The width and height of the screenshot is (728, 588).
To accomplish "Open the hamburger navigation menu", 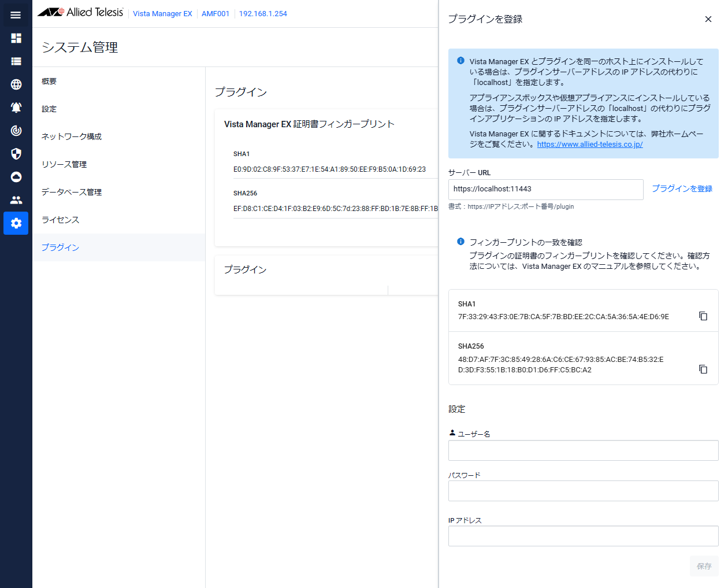I will point(16,15).
